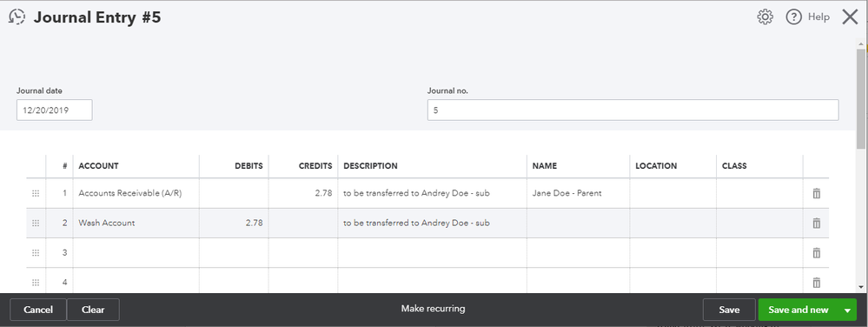The image size is (868, 327).
Task: Delete empty line 4 using trash icon
Action: 816,282
